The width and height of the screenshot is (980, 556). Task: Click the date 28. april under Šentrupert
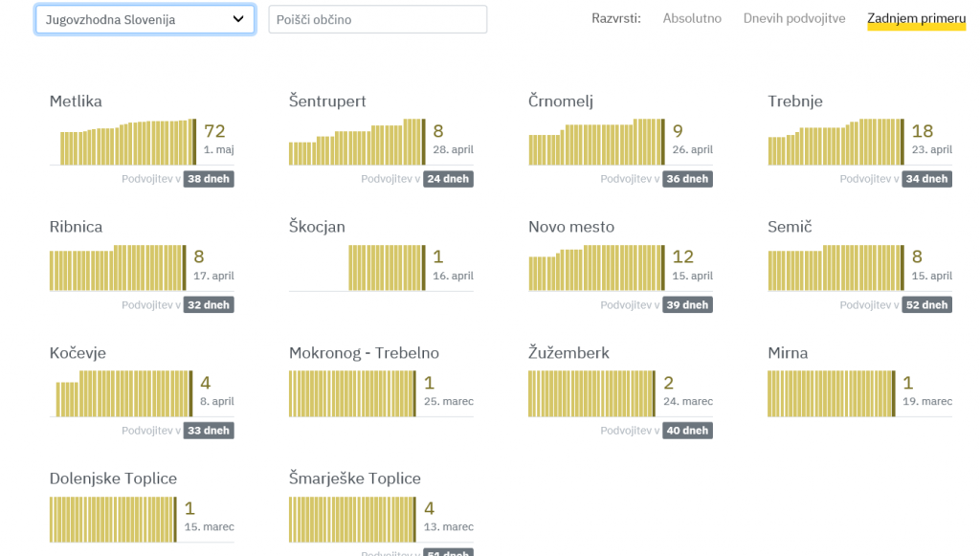tap(453, 150)
